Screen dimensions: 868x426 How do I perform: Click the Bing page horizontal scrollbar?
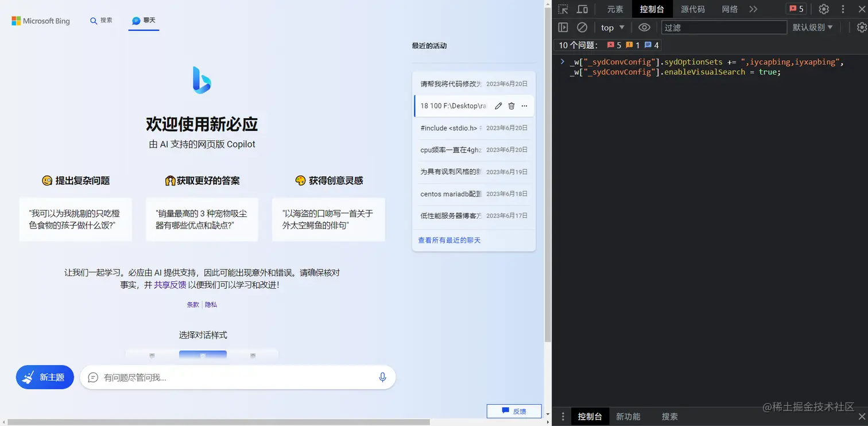218,422
